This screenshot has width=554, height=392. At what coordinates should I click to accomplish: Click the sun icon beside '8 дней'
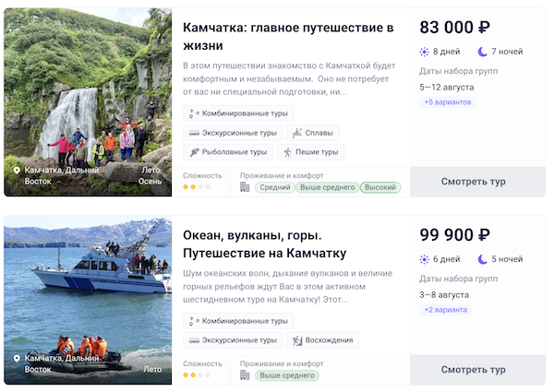tap(425, 52)
